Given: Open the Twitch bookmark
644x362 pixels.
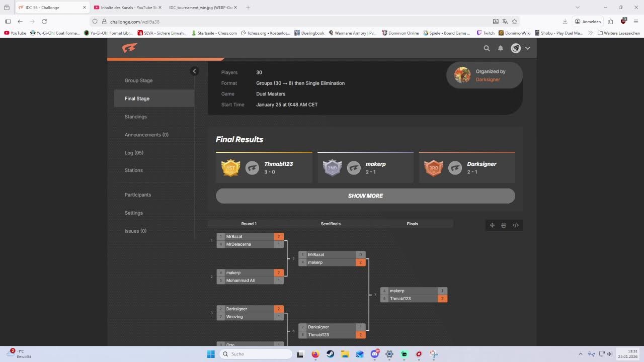Looking at the screenshot, I should pyautogui.click(x=486, y=33).
